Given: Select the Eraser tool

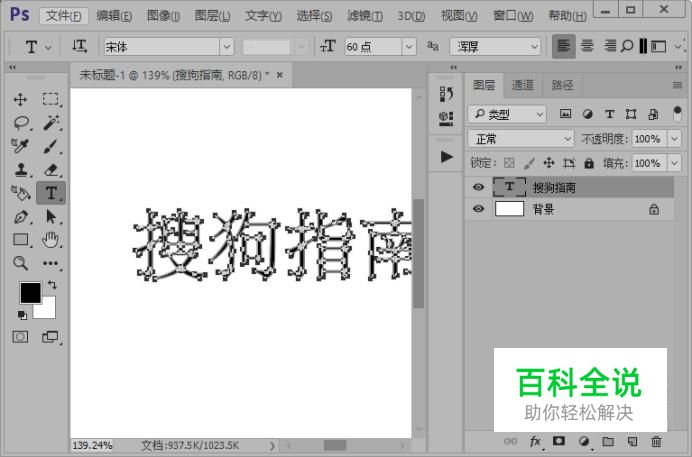Looking at the screenshot, I should pos(51,169).
